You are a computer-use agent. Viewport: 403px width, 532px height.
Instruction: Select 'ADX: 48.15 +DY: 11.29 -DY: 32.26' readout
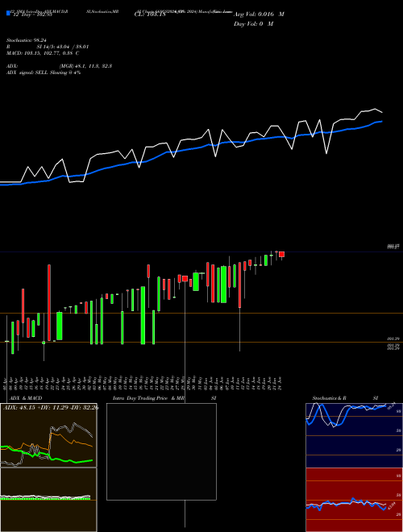pyautogui.click(x=51, y=407)
